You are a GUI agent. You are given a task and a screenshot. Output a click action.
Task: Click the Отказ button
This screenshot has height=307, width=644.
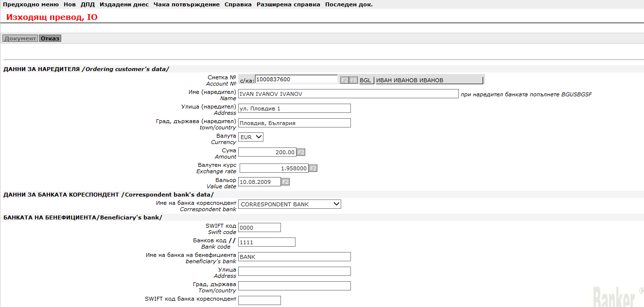(x=50, y=38)
